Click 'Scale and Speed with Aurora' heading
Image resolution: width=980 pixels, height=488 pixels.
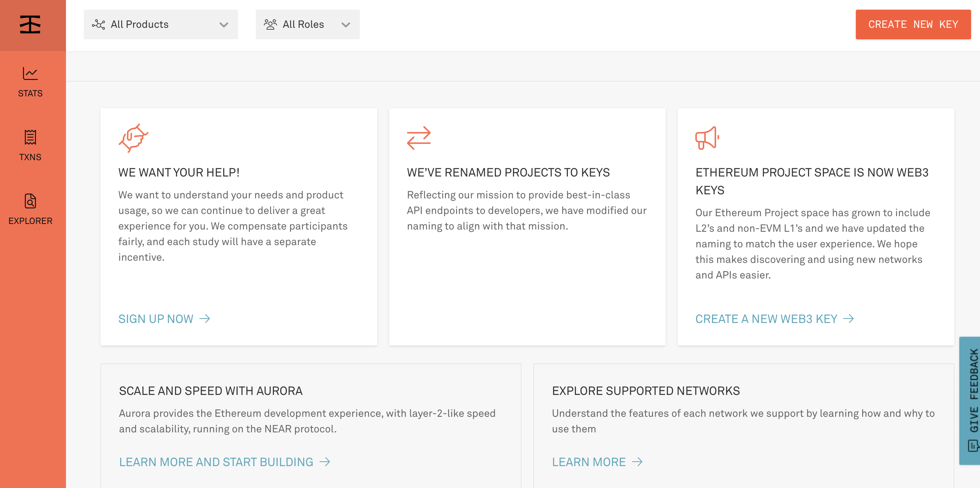(211, 390)
